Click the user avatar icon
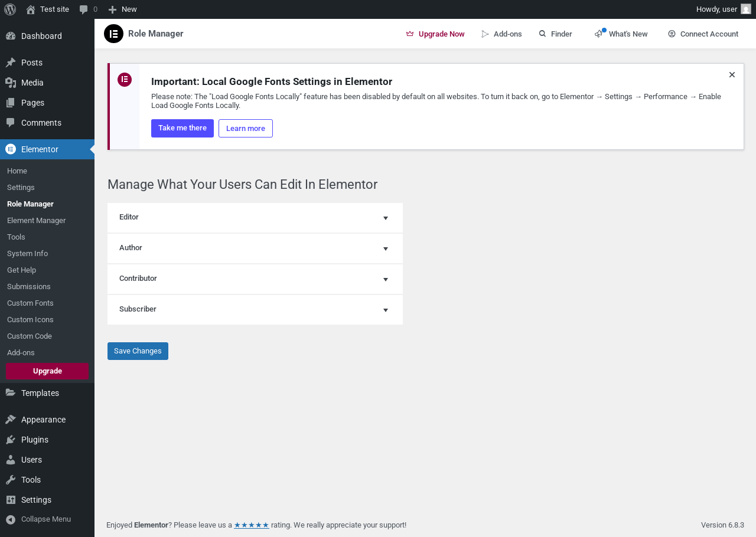 tap(746, 9)
